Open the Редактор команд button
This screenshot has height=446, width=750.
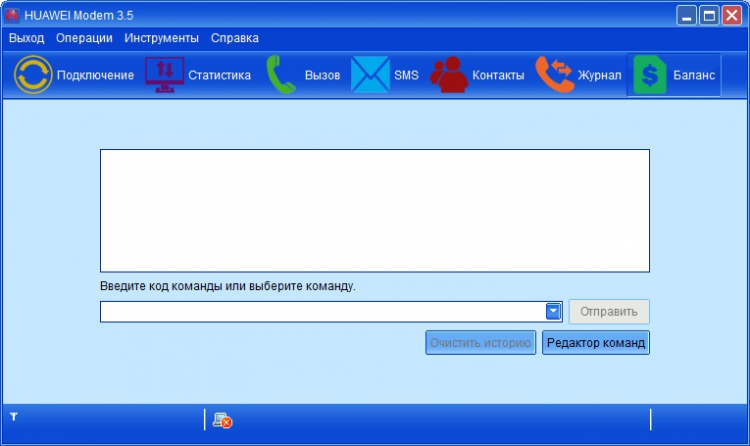pos(596,343)
